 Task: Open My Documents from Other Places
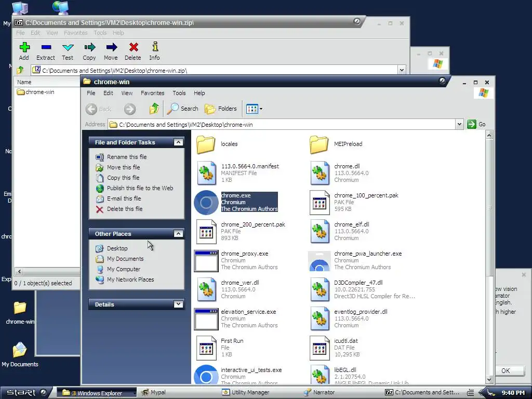point(125,259)
